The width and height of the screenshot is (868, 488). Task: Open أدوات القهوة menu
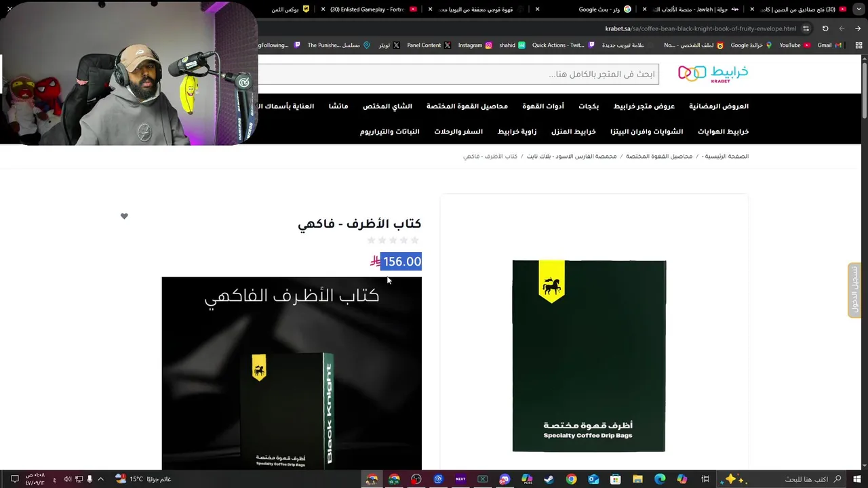[x=543, y=106]
